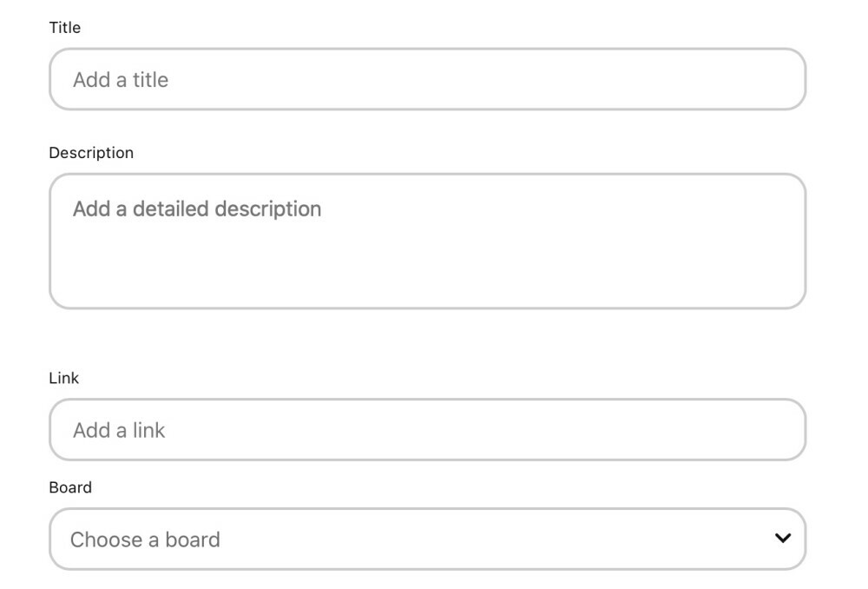Click the Title label
The width and height of the screenshot is (868, 589).
(x=65, y=28)
